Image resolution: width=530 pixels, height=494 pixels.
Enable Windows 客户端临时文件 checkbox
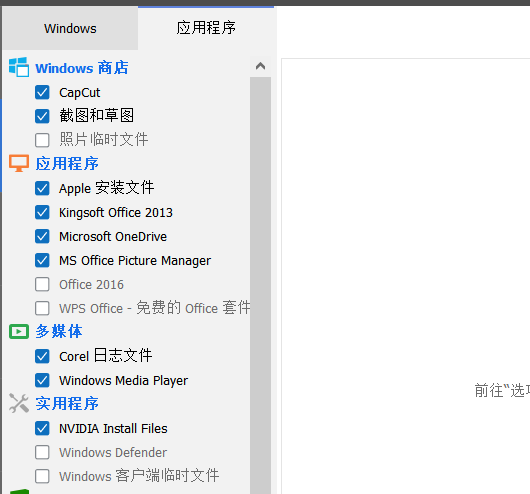pos(42,476)
